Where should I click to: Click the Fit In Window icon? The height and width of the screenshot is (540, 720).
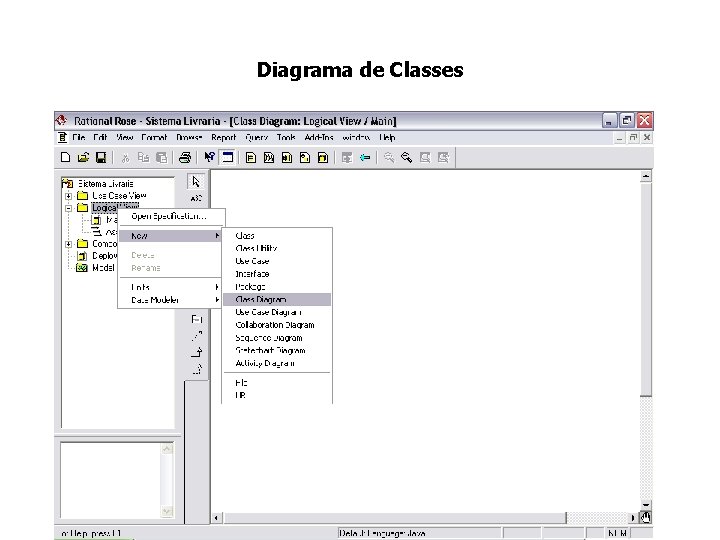425,158
